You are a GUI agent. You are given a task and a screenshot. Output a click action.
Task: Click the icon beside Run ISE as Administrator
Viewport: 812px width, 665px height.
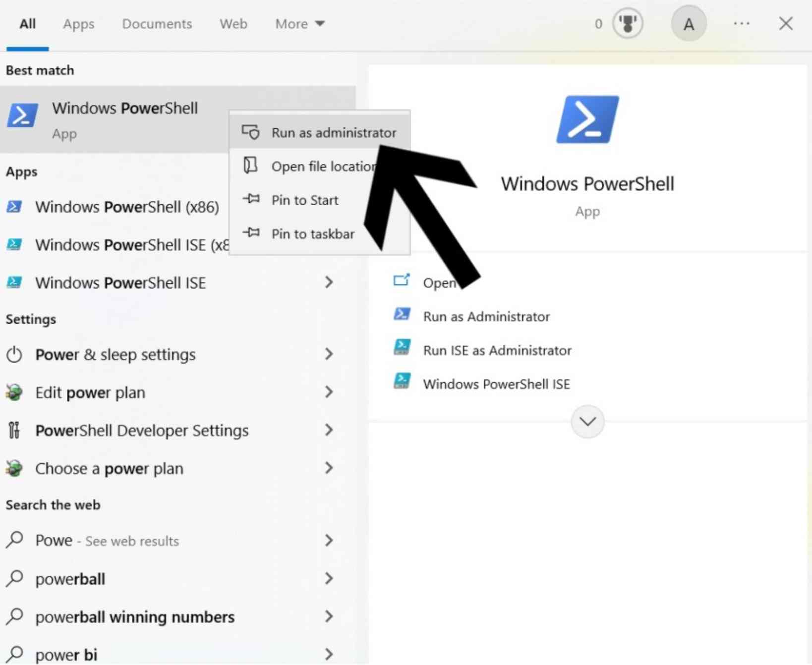point(402,347)
